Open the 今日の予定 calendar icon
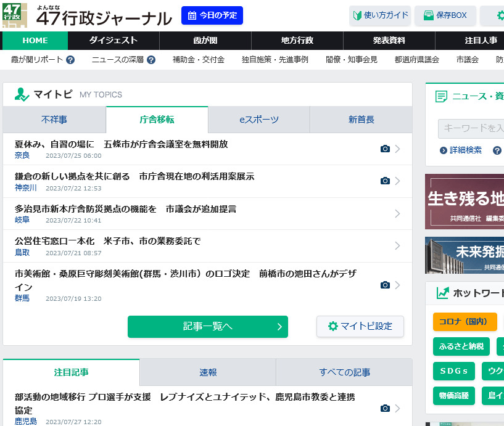 [192, 15]
